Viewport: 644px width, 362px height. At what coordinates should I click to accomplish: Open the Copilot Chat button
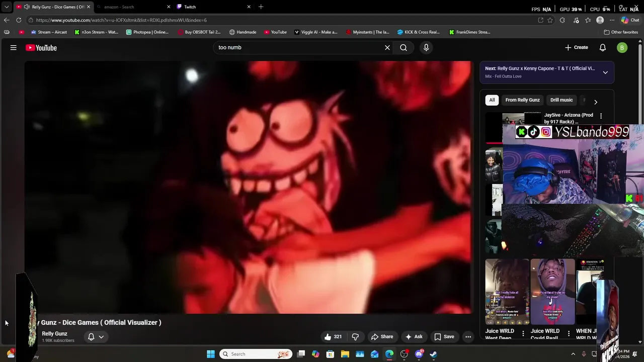click(631, 20)
